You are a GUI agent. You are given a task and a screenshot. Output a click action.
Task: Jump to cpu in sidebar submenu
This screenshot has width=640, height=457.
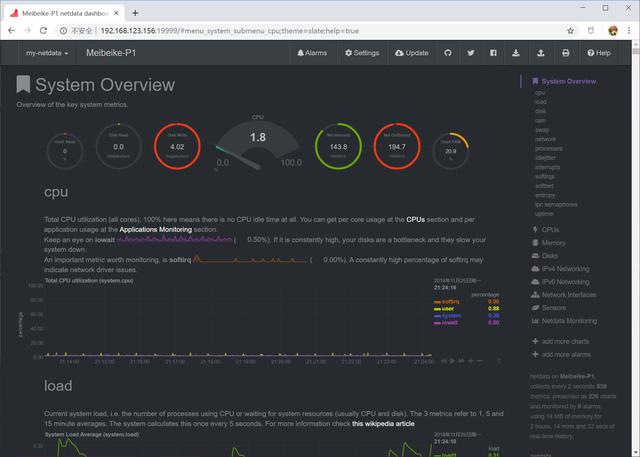(540, 93)
